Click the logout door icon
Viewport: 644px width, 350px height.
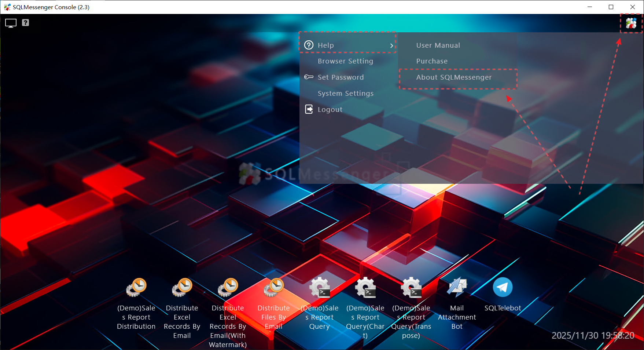pos(309,109)
